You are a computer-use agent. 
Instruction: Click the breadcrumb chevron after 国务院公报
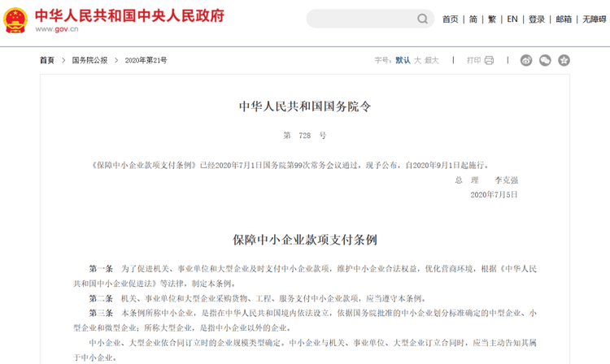pos(116,60)
